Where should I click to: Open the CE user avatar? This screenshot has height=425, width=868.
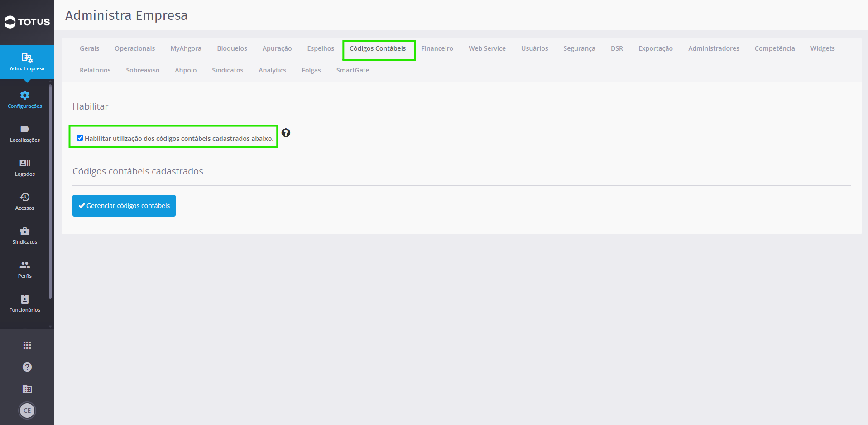27,411
